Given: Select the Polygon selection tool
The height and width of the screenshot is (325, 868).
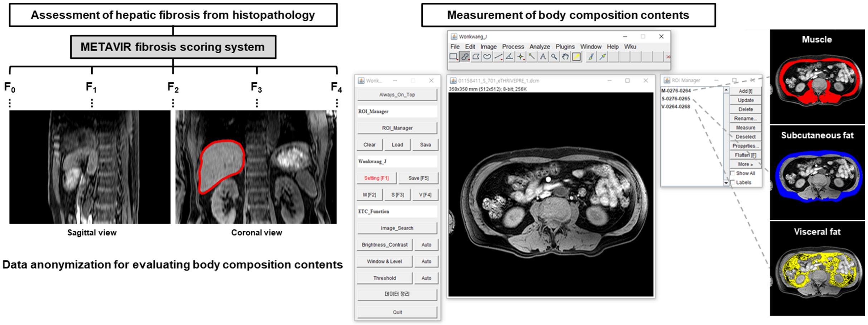Looking at the screenshot, I should point(476,57).
